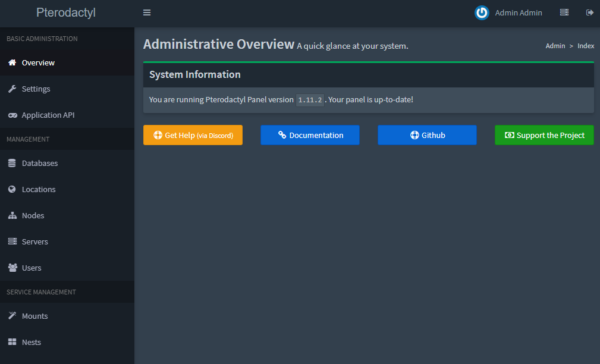
Task: Click the Servers rack icon in sidebar
Action: click(12, 241)
